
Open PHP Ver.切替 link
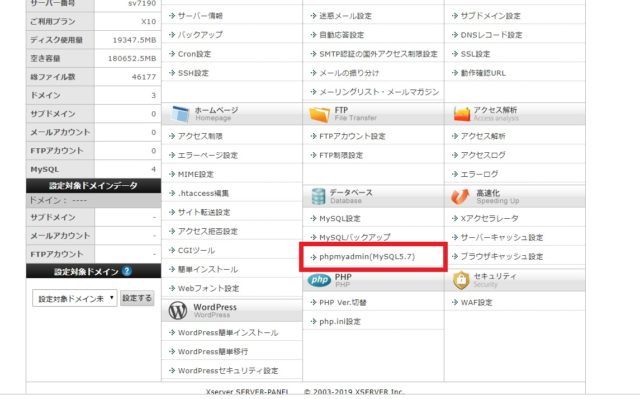coord(342,303)
